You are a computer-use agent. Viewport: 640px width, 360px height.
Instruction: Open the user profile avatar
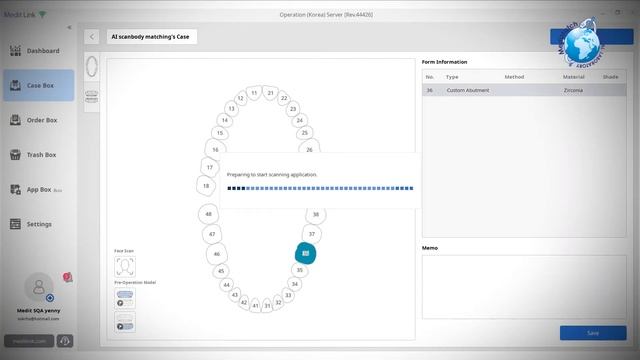[x=39, y=287]
